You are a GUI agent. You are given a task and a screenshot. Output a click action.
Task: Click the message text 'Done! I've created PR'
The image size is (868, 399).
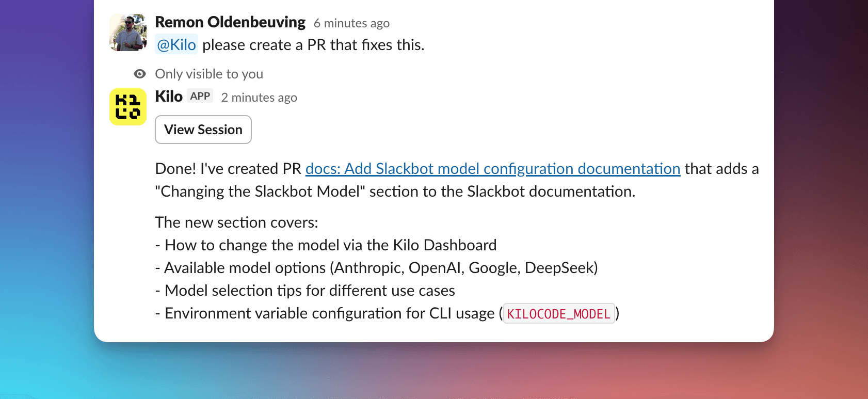point(226,169)
